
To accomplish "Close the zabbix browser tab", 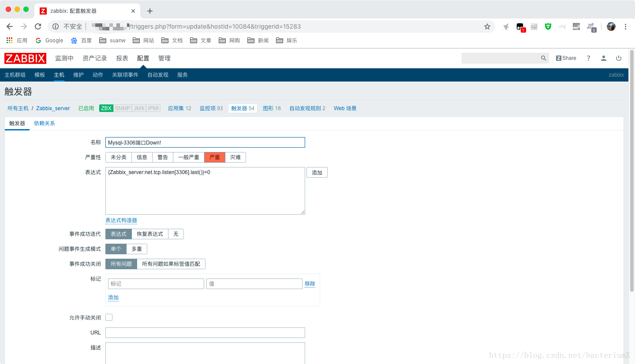I will [133, 11].
